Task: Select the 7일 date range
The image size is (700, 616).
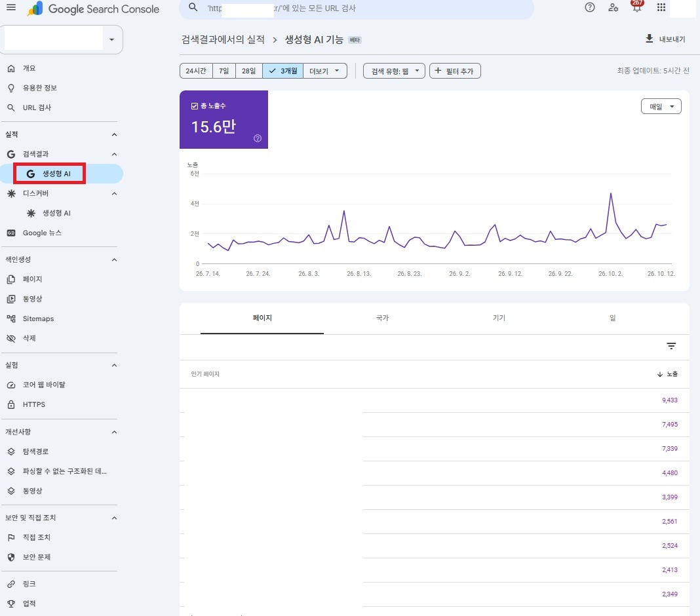Action: (x=224, y=71)
